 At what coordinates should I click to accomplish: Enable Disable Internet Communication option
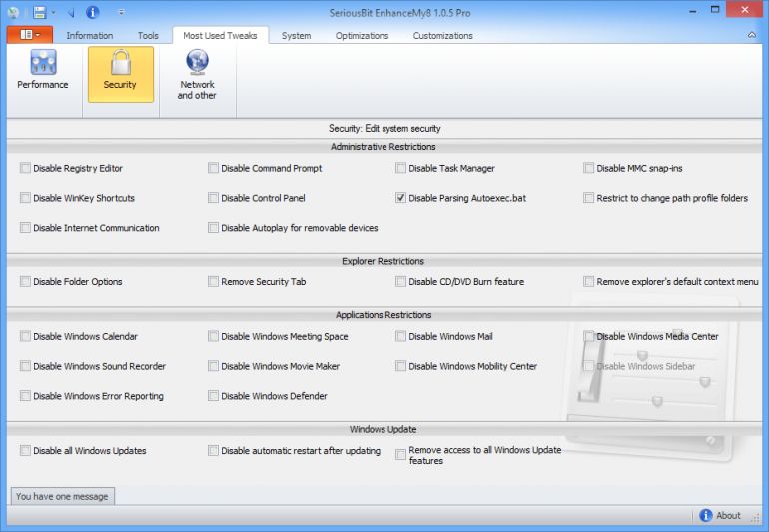point(25,227)
